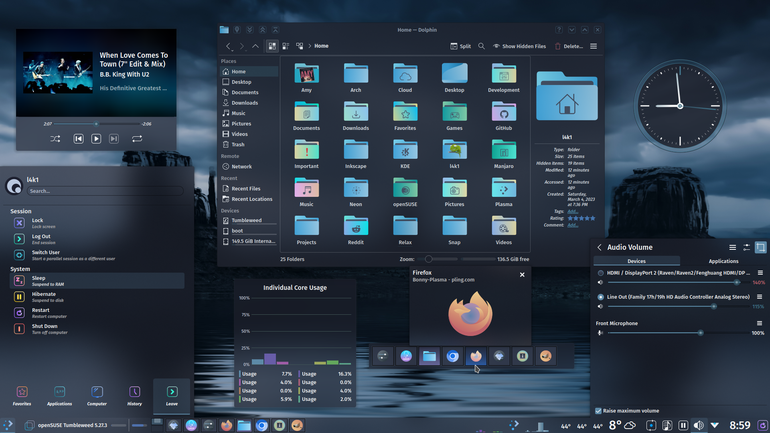Open the Search icon in Dolphin toolbar

tap(481, 46)
